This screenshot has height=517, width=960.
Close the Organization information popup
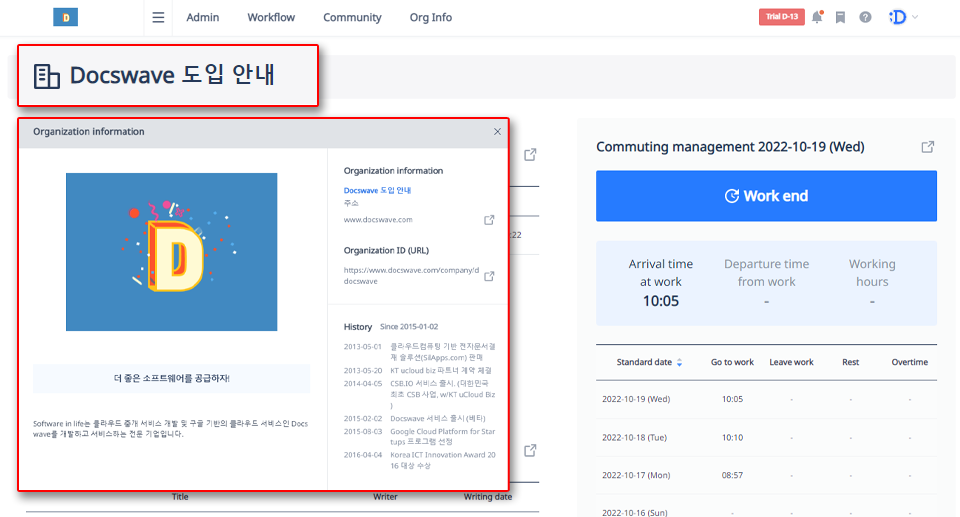pyautogui.click(x=497, y=132)
